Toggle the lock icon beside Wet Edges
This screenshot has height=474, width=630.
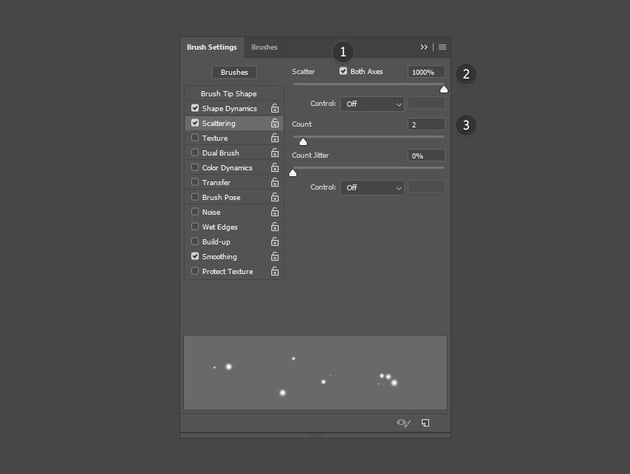click(275, 227)
